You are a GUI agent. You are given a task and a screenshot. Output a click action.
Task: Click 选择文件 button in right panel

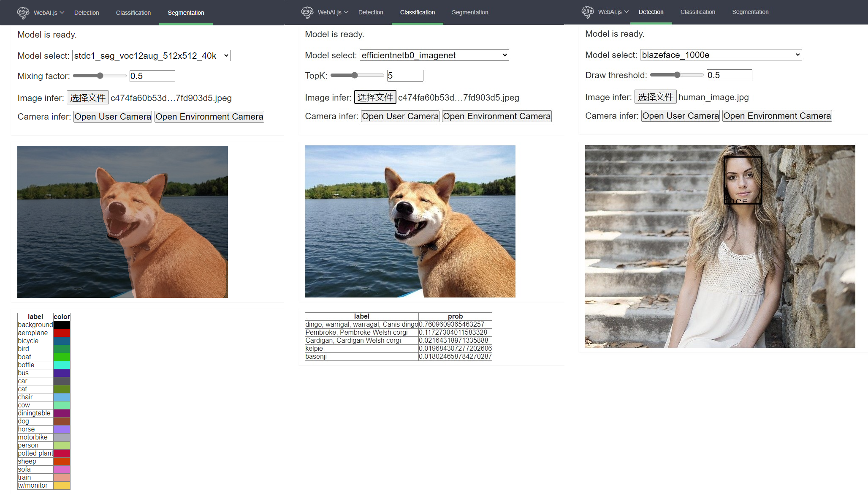point(655,97)
